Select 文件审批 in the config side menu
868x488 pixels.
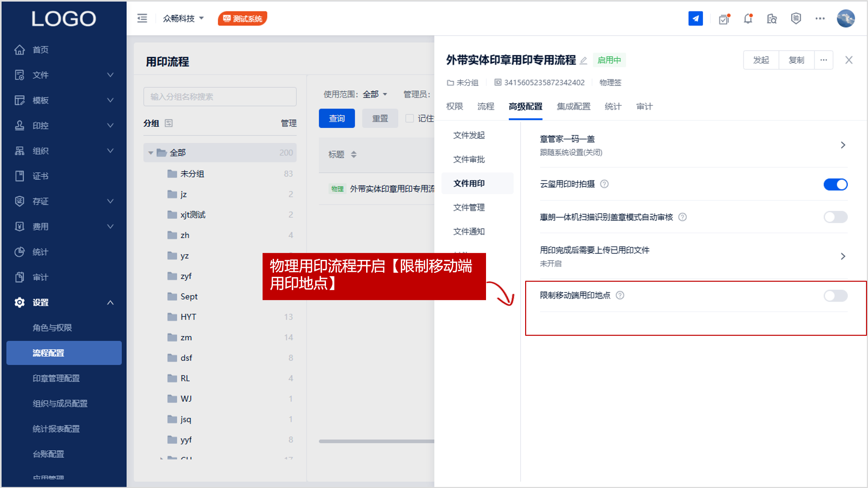pos(469,159)
